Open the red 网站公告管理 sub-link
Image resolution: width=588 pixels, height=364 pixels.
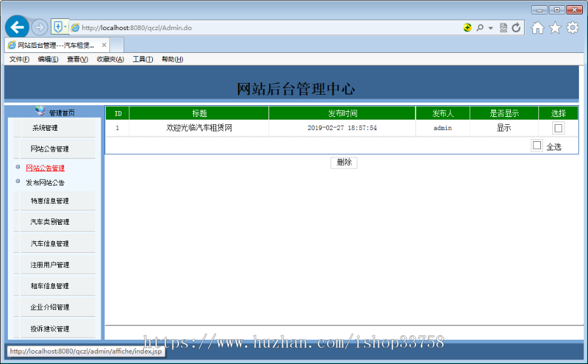[45, 168]
